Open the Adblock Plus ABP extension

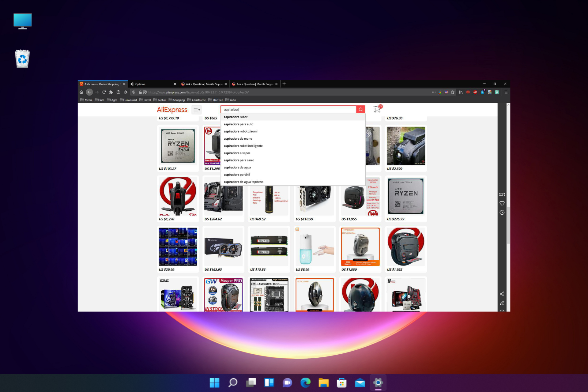click(x=475, y=92)
